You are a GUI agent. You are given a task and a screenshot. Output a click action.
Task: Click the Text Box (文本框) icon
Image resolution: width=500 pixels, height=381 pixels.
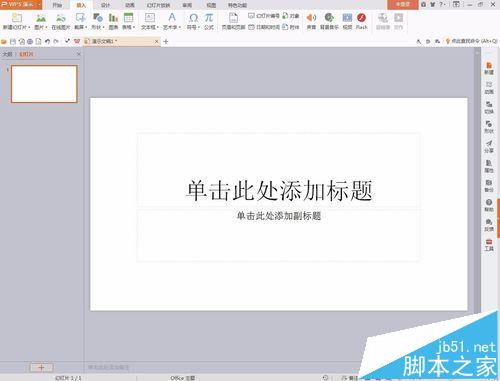[150, 17]
